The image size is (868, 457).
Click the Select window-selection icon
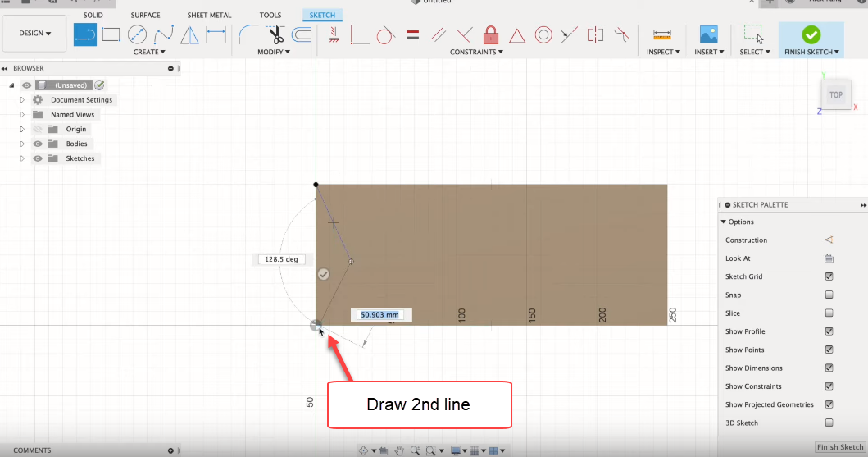pyautogui.click(x=753, y=34)
